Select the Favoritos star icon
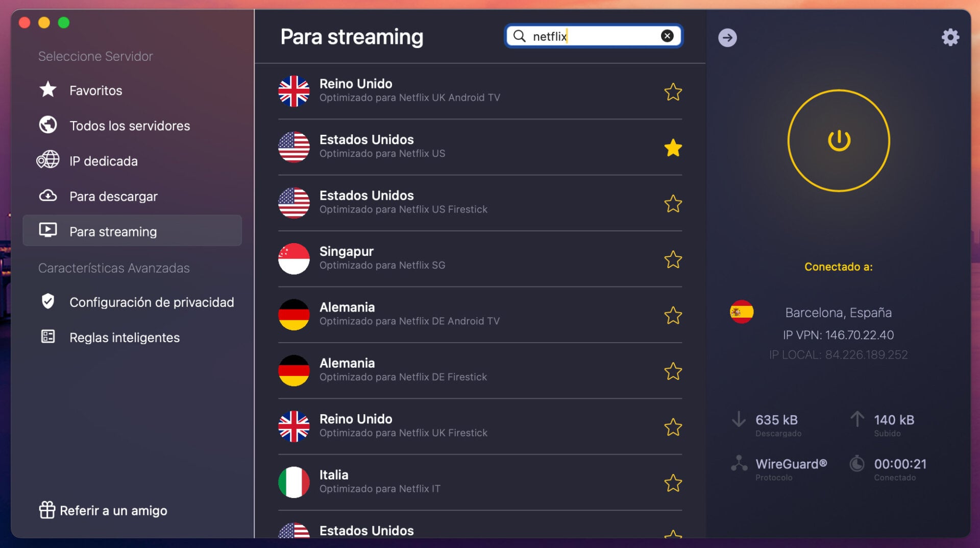Screen dimensions: 980x548 pos(47,90)
